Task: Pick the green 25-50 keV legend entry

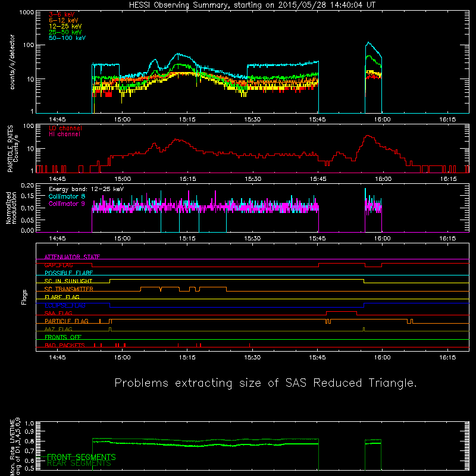Action: (x=65, y=32)
